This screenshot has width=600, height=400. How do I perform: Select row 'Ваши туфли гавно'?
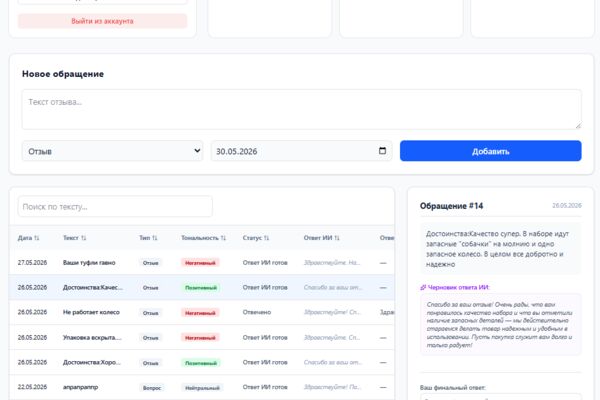click(202, 263)
